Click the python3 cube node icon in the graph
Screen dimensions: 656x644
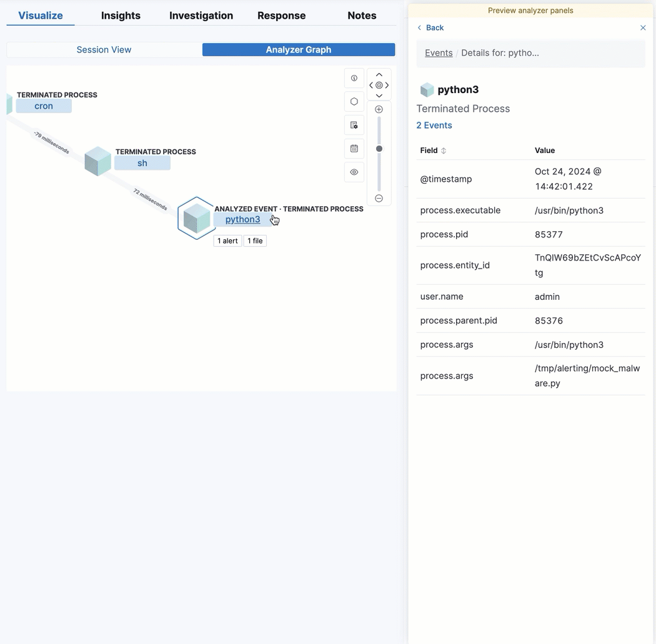[196, 219]
